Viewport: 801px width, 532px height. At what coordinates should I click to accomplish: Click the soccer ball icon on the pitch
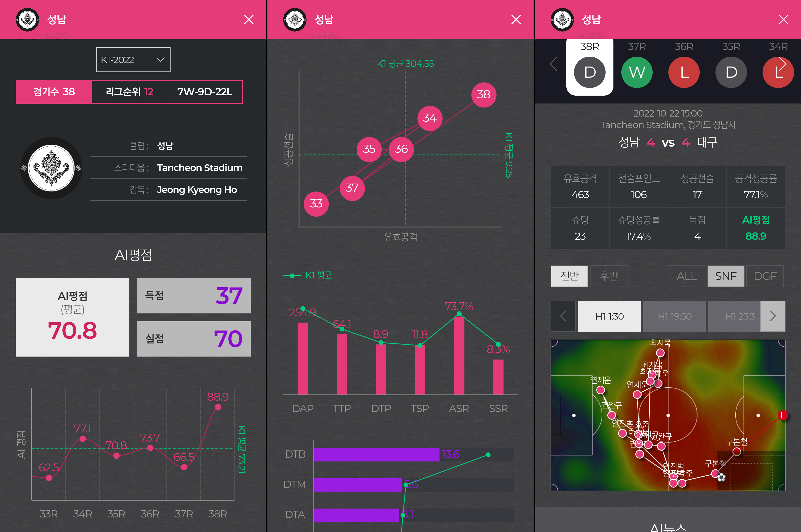721,477
